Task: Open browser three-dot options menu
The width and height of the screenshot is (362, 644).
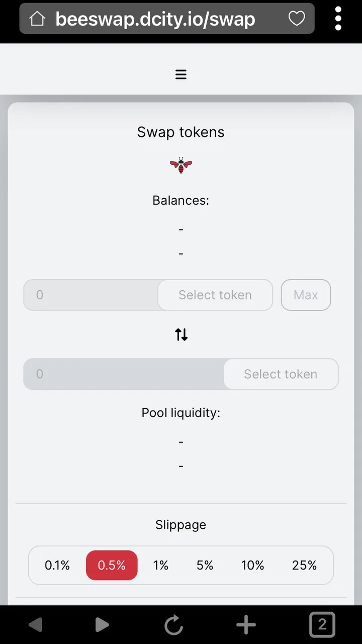Action: (338, 19)
